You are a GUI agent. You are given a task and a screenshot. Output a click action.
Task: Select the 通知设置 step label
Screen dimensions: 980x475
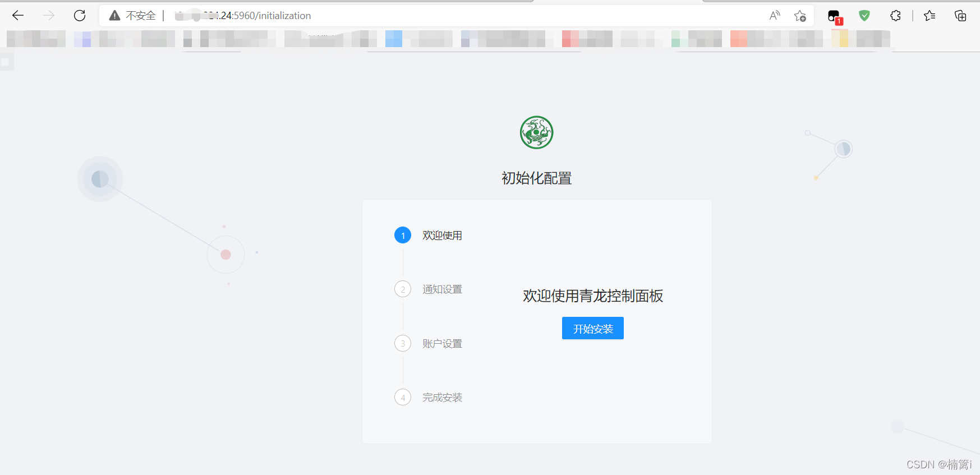[x=442, y=289]
